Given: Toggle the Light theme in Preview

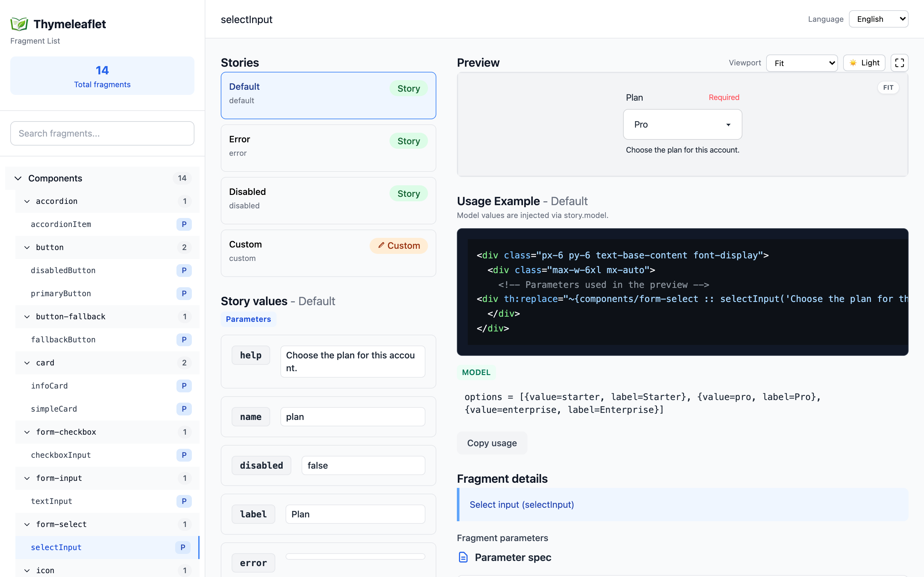Looking at the screenshot, I should point(864,63).
